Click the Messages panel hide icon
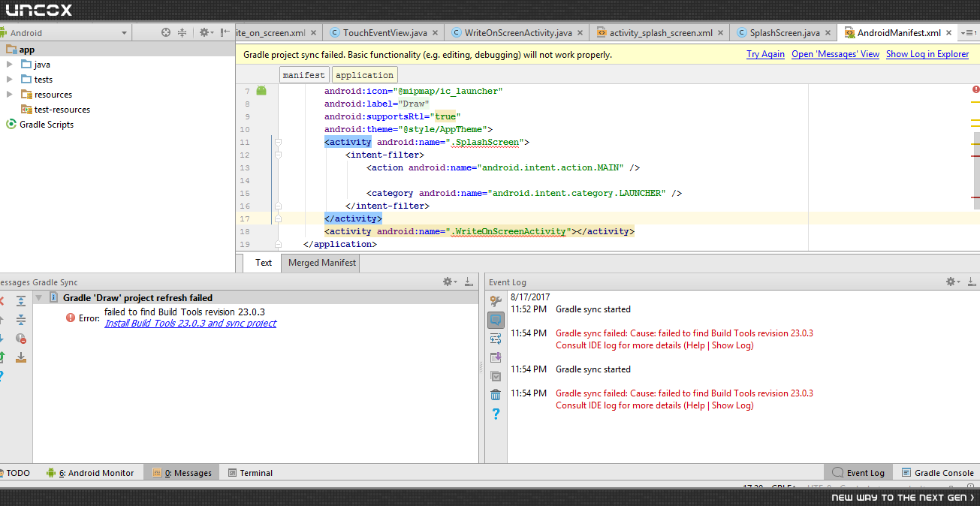This screenshot has width=980, height=506. pos(469,282)
